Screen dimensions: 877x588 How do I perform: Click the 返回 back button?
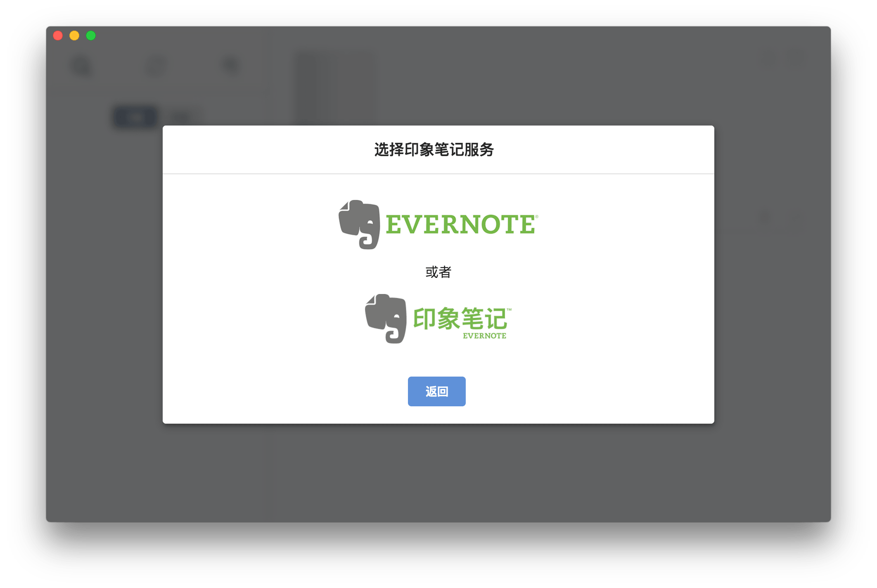[436, 391]
